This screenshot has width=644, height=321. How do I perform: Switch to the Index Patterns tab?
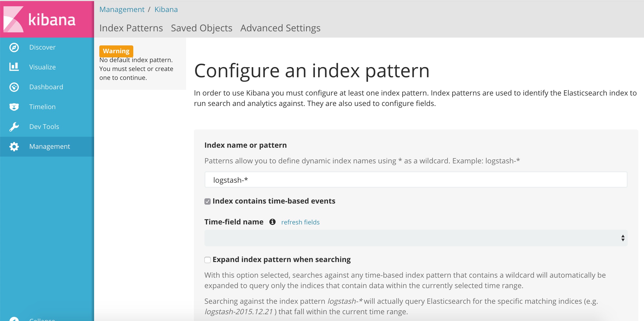(131, 28)
